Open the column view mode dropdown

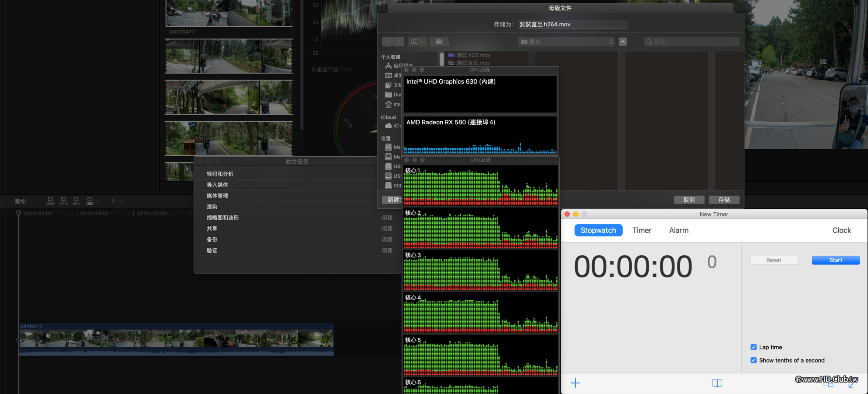416,42
